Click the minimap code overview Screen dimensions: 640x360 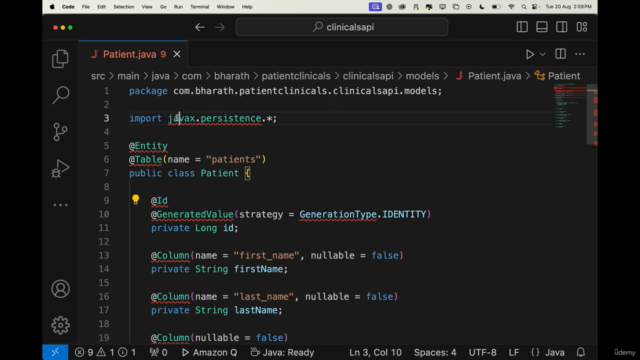(570, 106)
